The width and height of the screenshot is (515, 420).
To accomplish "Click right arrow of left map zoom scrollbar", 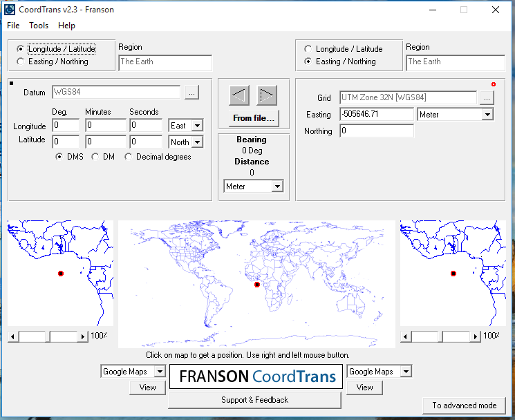I will 82,336.
